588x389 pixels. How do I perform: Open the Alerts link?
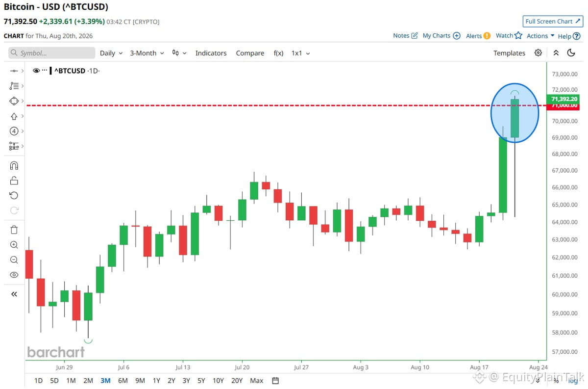click(478, 36)
